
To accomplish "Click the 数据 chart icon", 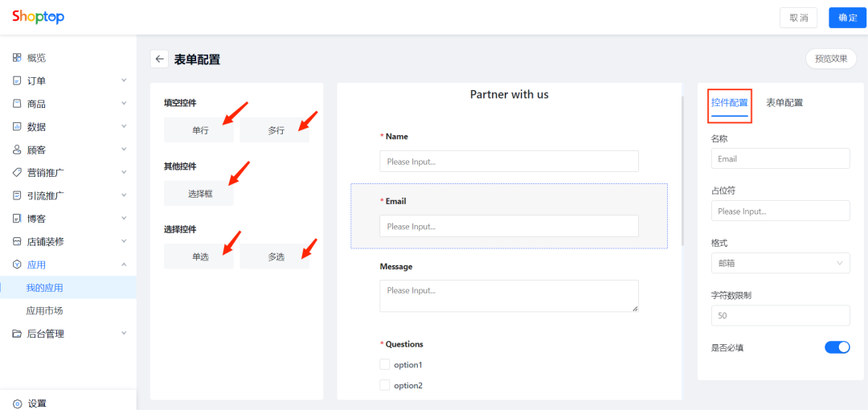I will point(17,127).
